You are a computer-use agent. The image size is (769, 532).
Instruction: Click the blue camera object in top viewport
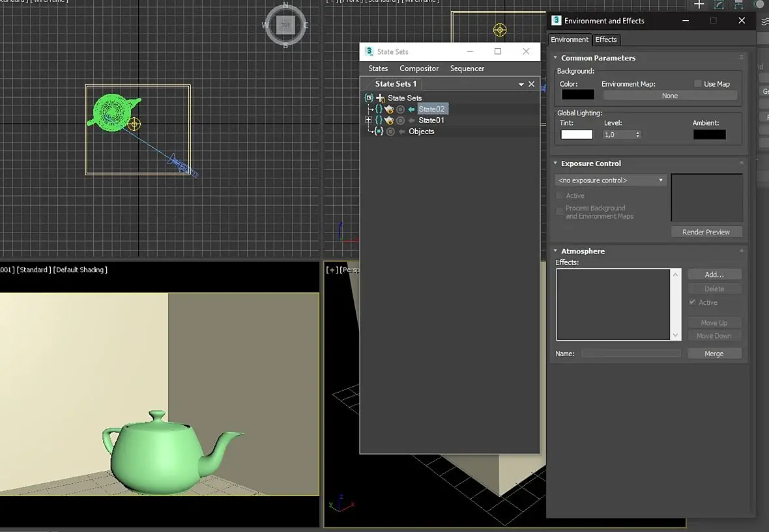[183, 165]
